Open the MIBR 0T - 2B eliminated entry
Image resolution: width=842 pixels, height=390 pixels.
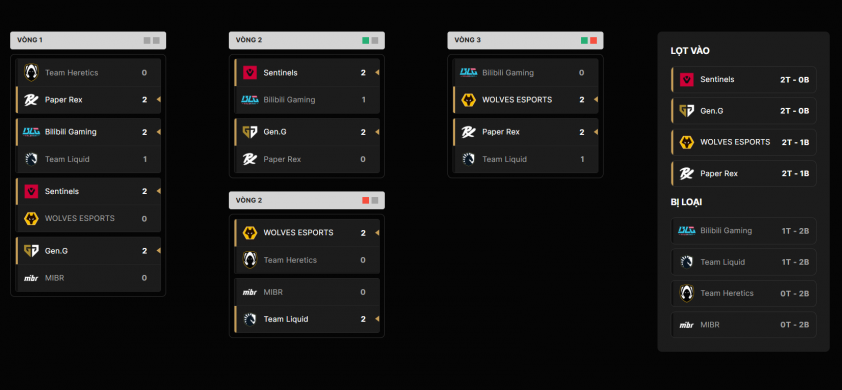tap(744, 325)
